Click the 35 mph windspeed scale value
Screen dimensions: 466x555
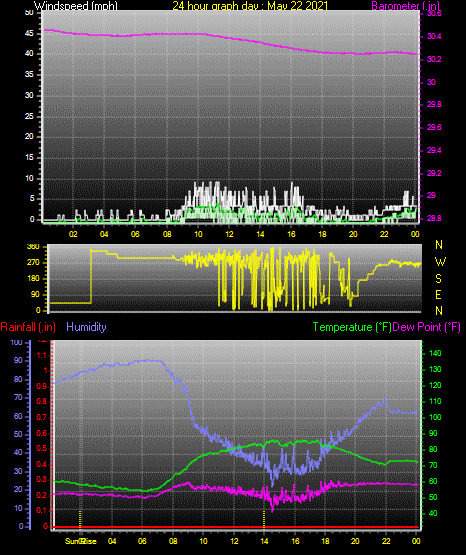point(29,75)
